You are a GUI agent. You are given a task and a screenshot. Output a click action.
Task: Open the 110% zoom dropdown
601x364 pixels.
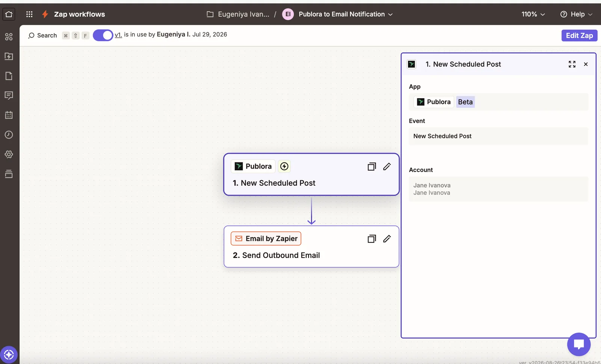click(533, 14)
